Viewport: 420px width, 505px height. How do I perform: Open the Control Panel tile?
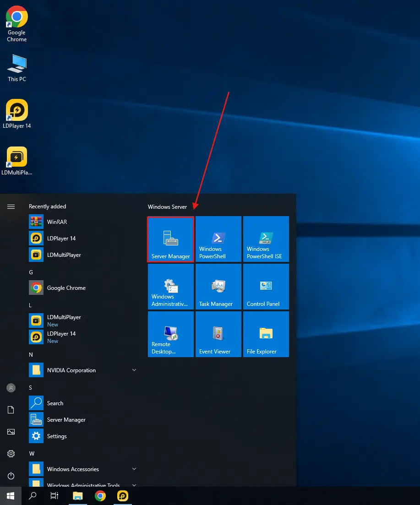pos(266,287)
